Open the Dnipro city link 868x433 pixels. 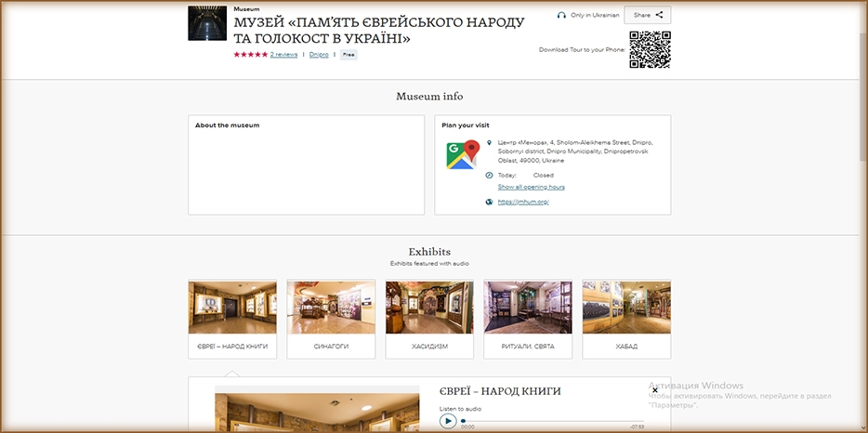click(x=319, y=55)
